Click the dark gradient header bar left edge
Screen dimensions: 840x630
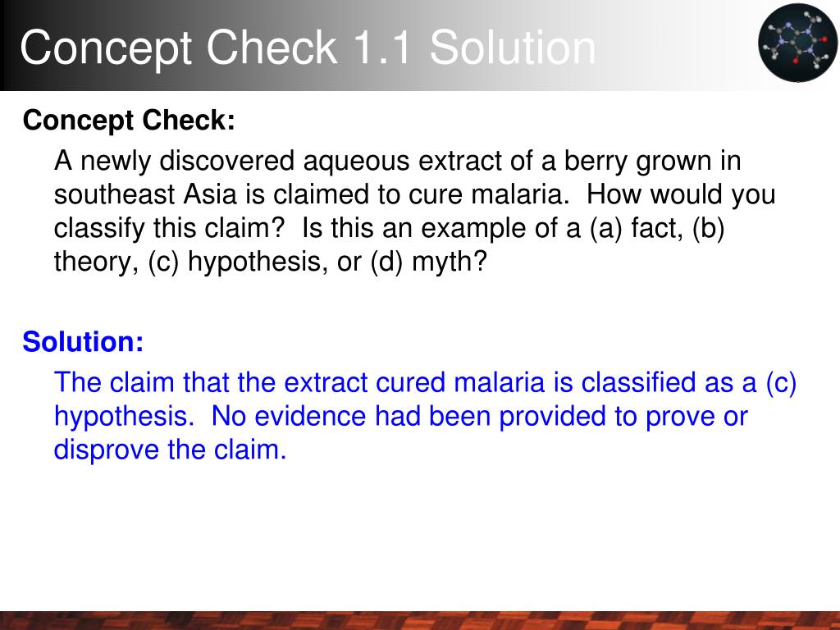(x=8, y=46)
